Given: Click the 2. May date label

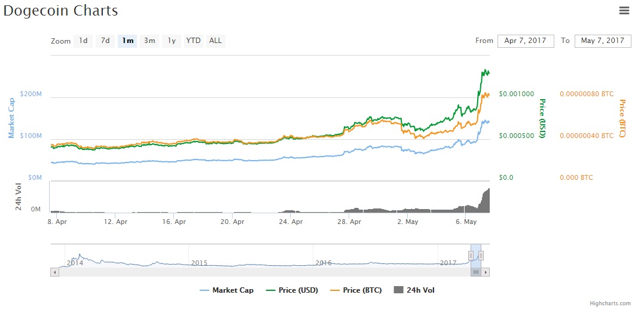Looking at the screenshot, I should pos(407,222).
